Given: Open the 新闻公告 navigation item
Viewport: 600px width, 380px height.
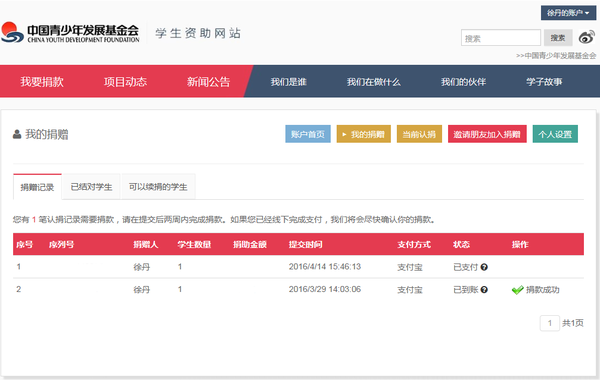Looking at the screenshot, I should click(x=209, y=82).
